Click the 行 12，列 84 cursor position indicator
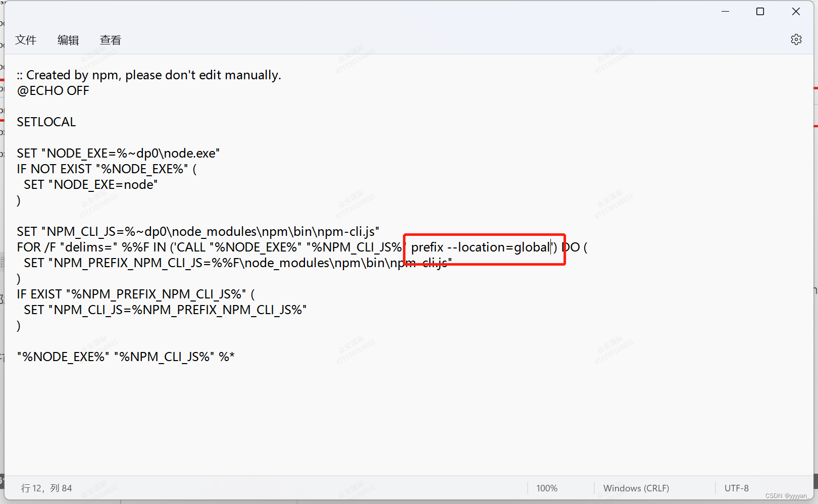The height and width of the screenshot is (504, 818). click(x=46, y=488)
